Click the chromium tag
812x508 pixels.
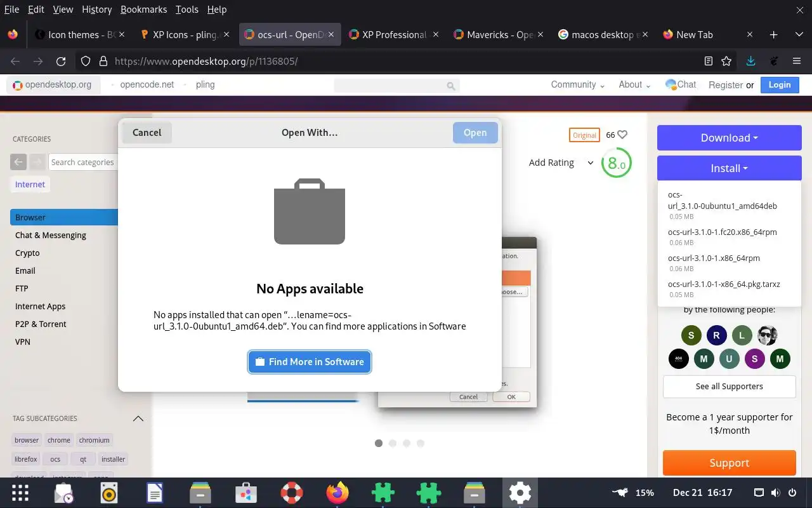coord(95,440)
